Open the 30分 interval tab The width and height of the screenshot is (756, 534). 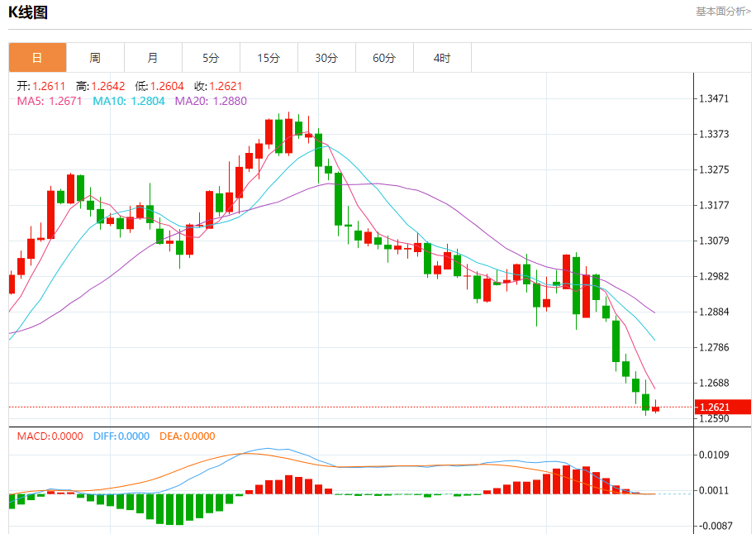tap(327, 58)
